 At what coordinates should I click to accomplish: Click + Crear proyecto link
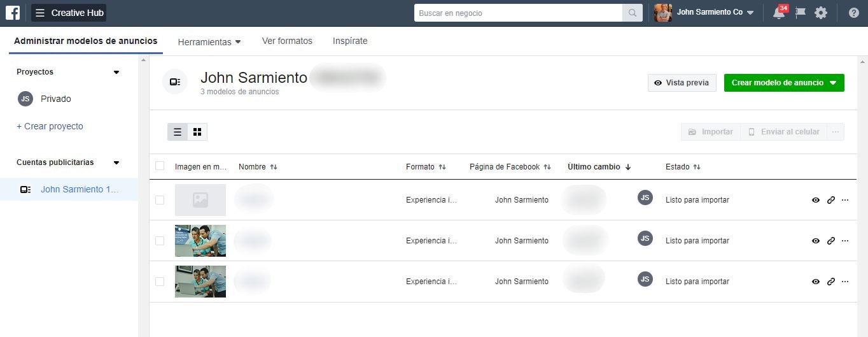(50, 126)
